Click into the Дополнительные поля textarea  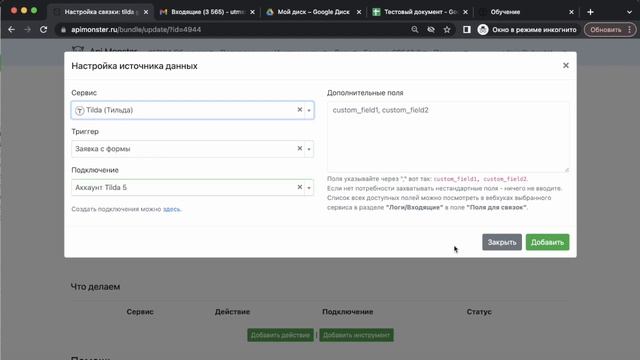click(x=448, y=137)
